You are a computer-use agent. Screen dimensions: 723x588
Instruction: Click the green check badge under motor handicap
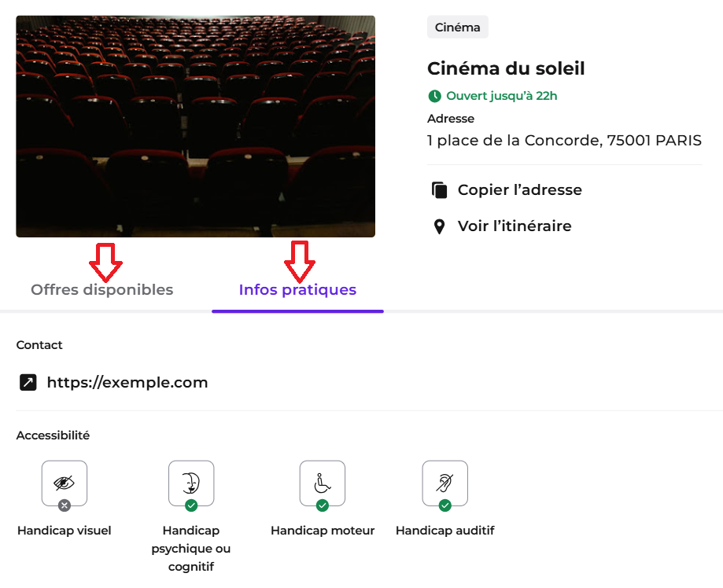click(x=323, y=505)
